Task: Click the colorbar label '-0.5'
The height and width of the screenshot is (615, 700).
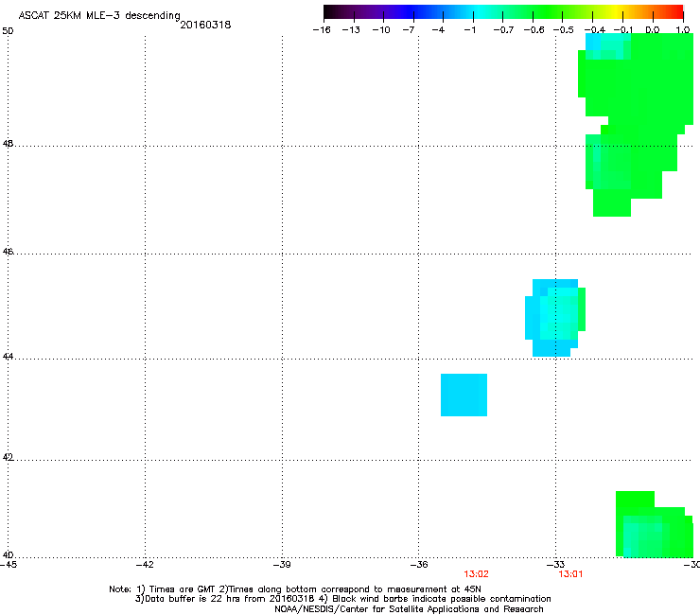Action: point(563,30)
